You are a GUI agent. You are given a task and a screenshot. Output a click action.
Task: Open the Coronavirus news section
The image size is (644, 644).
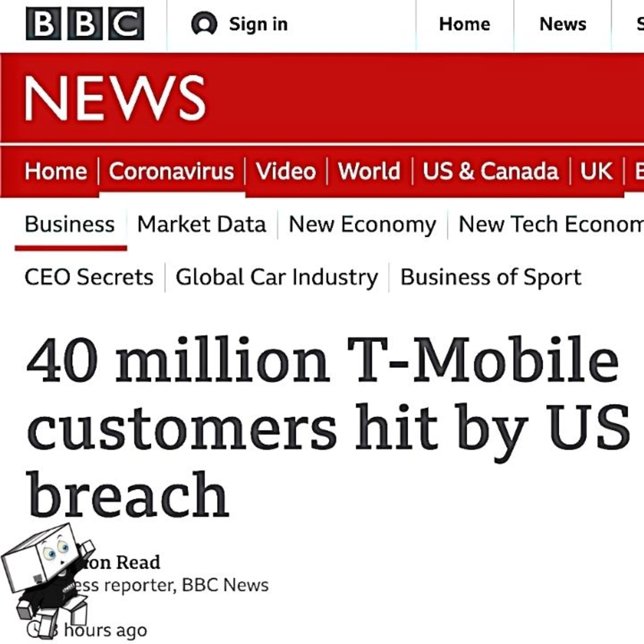(x=171, y=171)
